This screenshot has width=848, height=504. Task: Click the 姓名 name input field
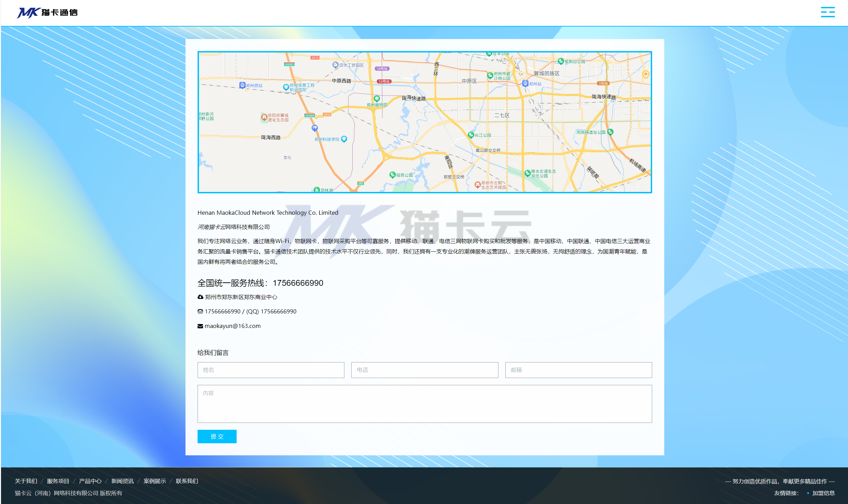click(271, 370)
